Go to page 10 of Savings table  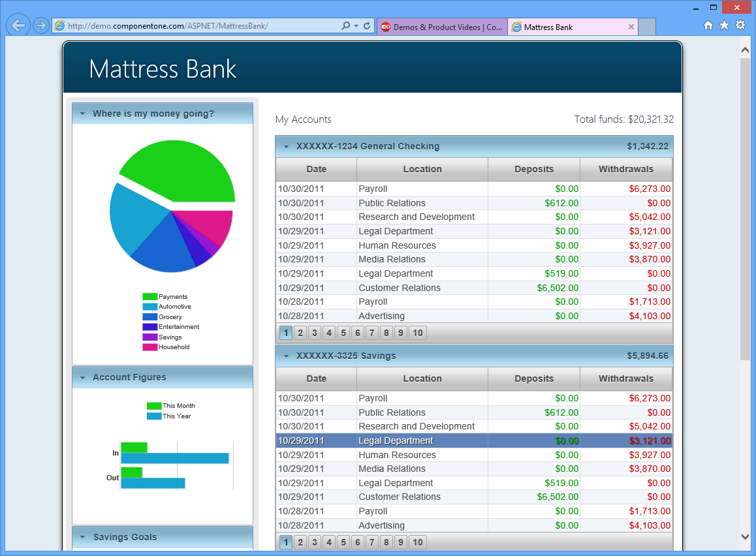418,542
